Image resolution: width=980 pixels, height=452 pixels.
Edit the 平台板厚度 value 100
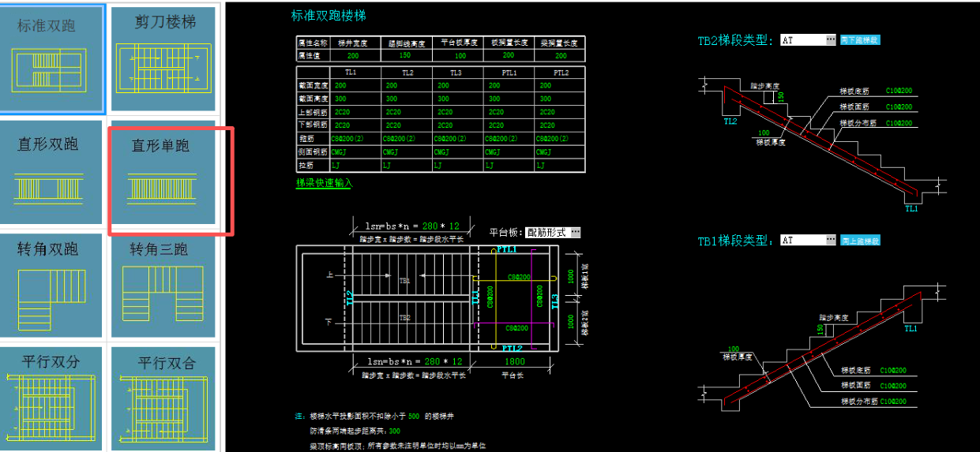point(460,56)
